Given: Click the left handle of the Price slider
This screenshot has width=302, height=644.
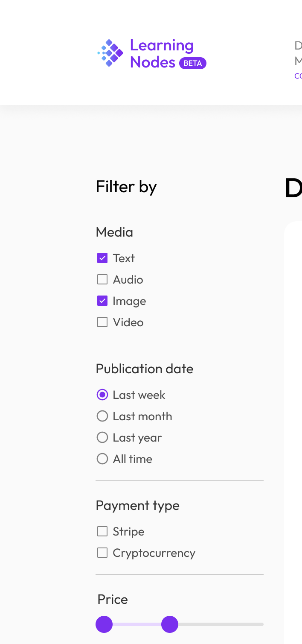Looking at the screenshot, I should coord(104,624).
